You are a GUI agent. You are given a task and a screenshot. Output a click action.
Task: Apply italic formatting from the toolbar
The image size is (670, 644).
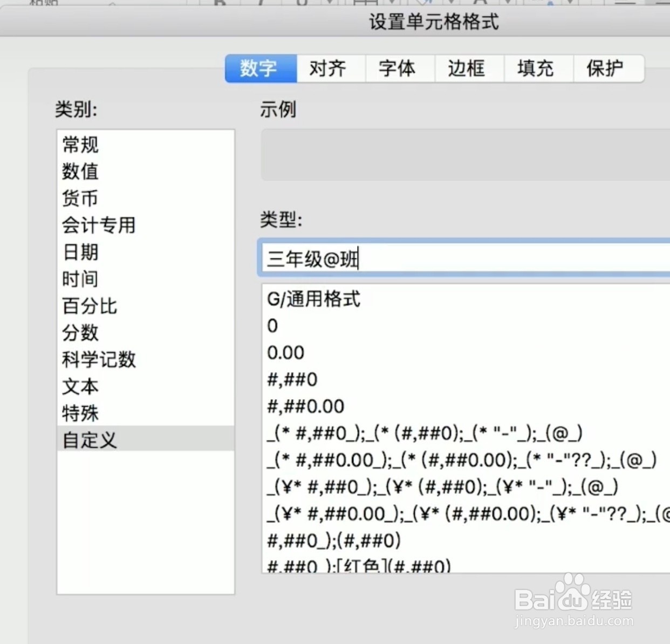click(261, 3)
